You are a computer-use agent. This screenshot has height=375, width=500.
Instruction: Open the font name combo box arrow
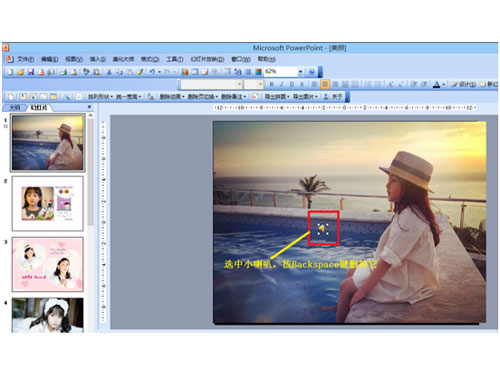(239, 84)
